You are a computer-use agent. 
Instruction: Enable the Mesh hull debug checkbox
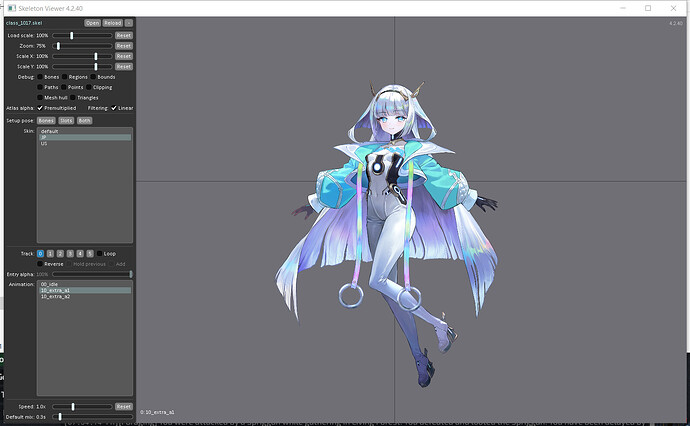coord(40,98)
